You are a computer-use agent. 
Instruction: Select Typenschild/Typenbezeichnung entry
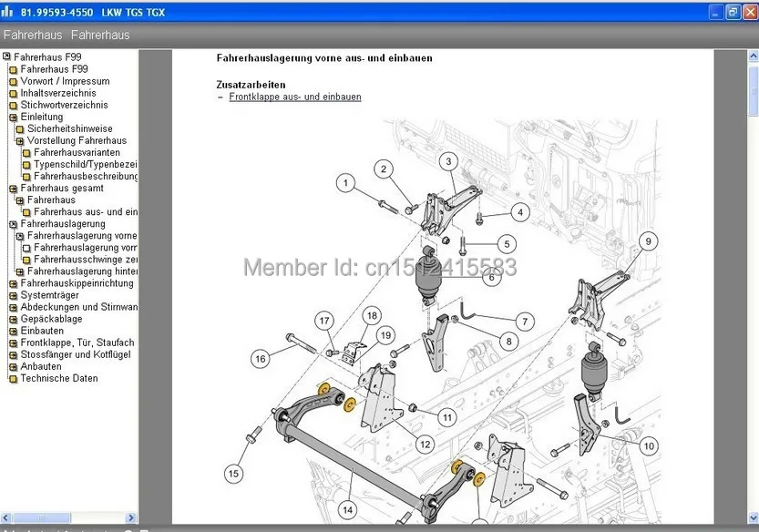click(x=86, y=165)
